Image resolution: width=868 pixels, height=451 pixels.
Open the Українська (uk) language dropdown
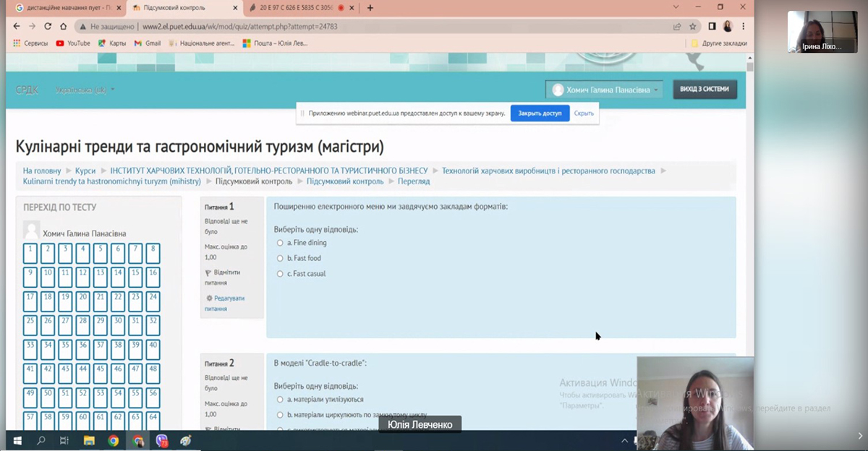(85, 90)
